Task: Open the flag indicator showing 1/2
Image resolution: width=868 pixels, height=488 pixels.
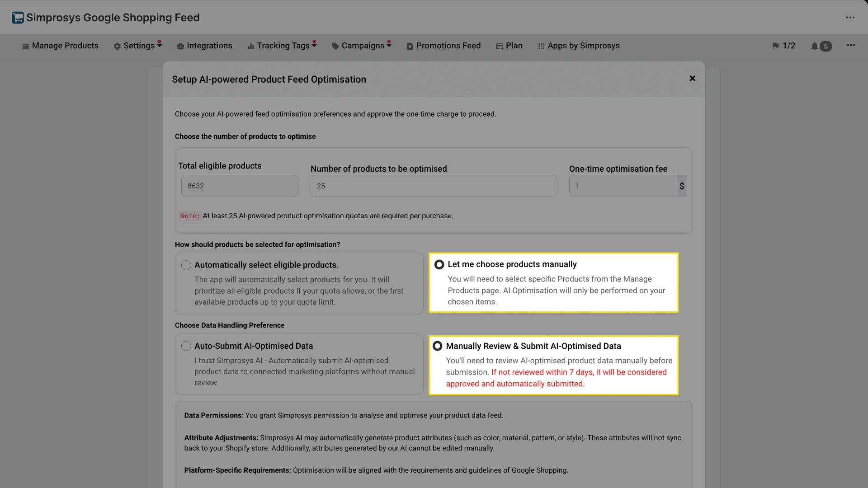Action: pyautogui.click(x=784, y=46)
